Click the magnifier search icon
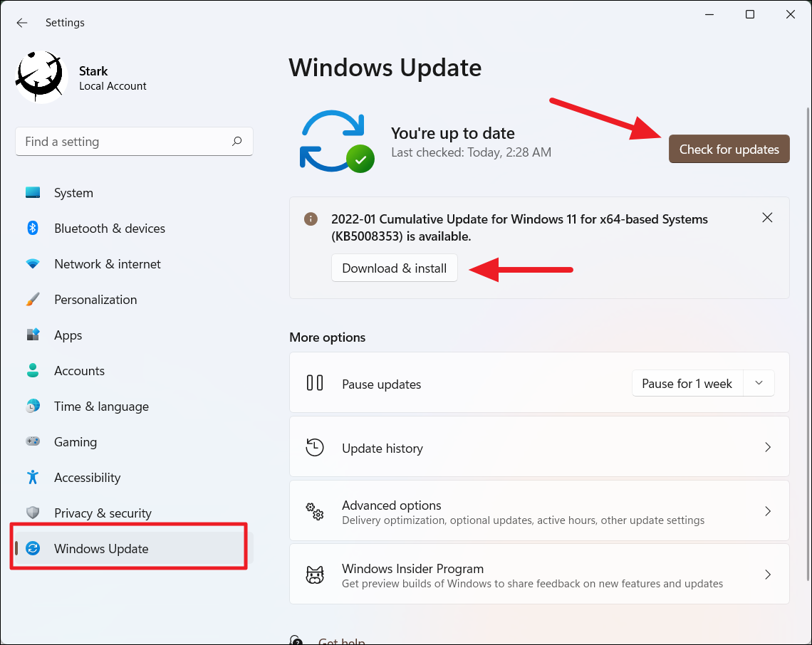The image size is (812, 645). pyautogui.click(x=236, y=142)
